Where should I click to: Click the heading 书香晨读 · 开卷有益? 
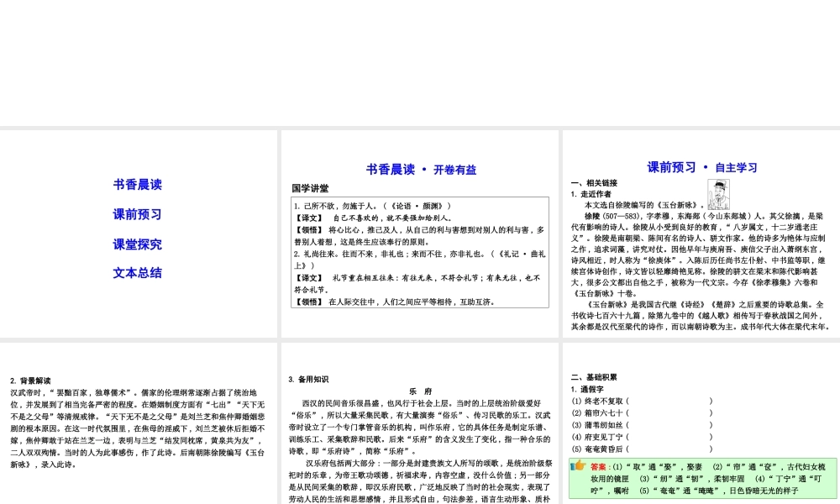pyautogui.click(x=421, y=170)
